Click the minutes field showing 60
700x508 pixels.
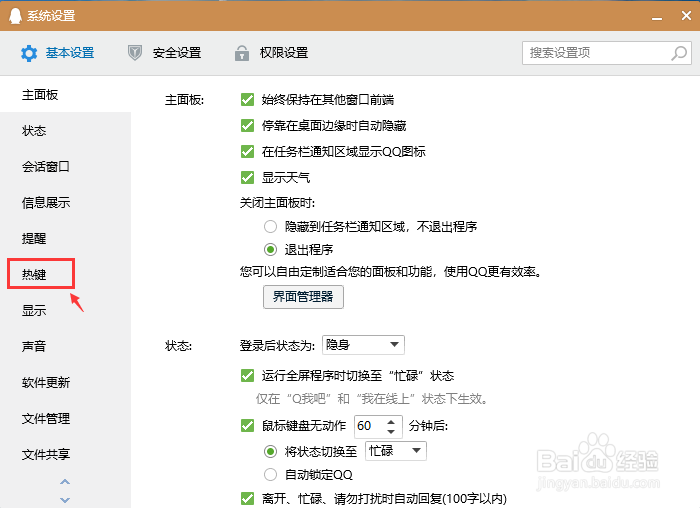(x=369, y=426)
